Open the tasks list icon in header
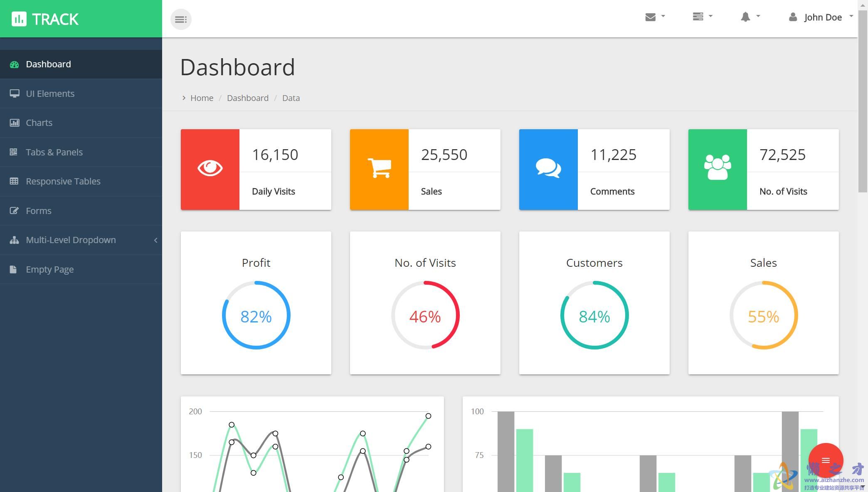The width and height of the screenshot is (868, 492). 698,17
